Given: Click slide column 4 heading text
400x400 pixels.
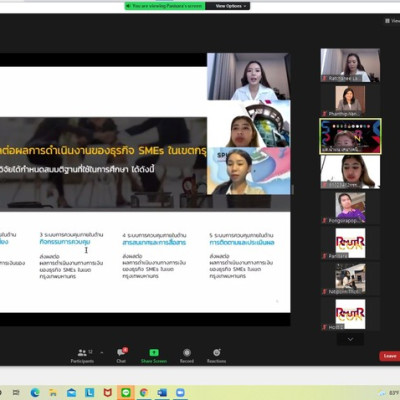Looking at the screenshot, I should point(154,242).
